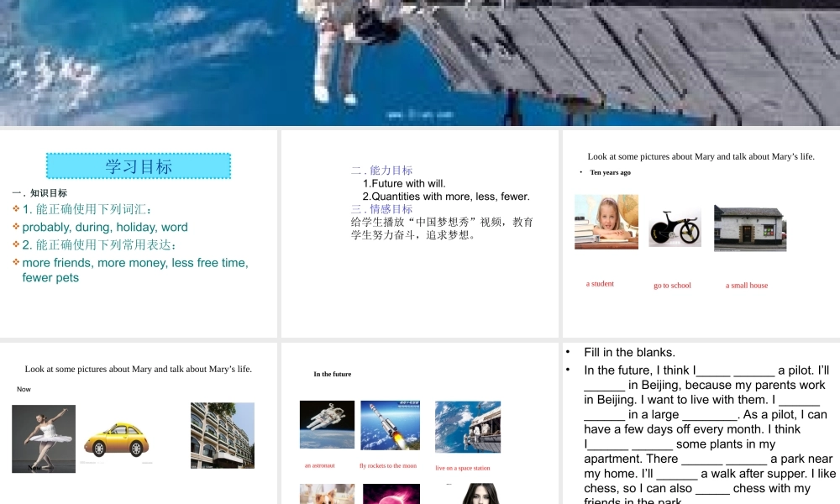Click the girl student picture
Image resolution: width=840 pixels, height=504 pixels.
pyautogui.click(x=606, y=222)
